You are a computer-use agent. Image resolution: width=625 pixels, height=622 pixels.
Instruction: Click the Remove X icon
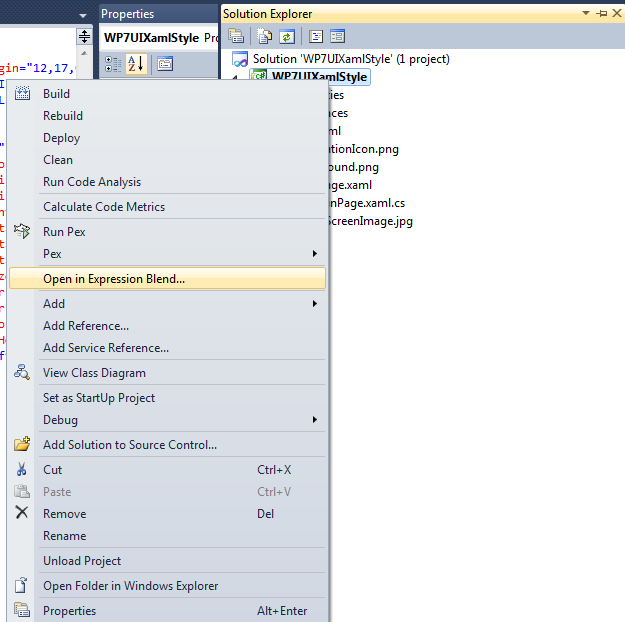pyautogui.click(x=22, y=512)
